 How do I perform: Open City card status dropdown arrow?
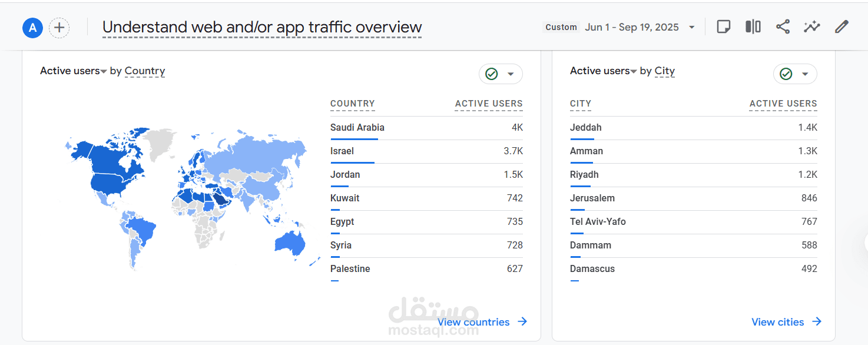[x=805, y=74]
